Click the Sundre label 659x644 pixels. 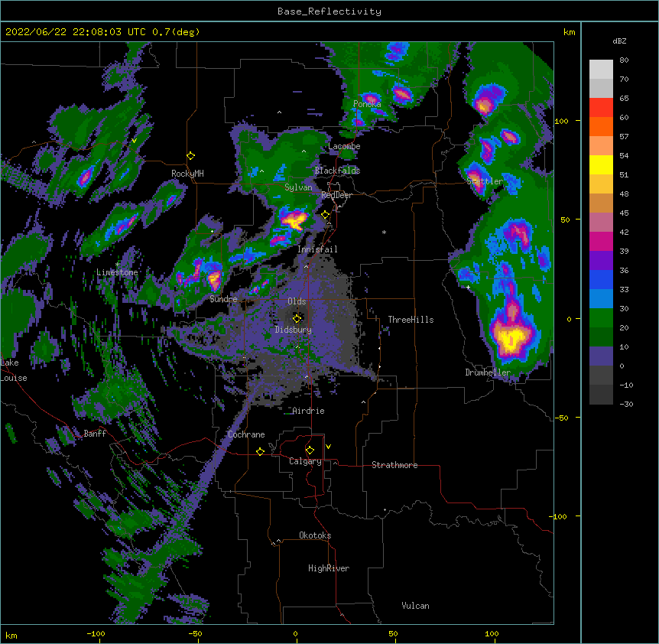pos(223,299)
